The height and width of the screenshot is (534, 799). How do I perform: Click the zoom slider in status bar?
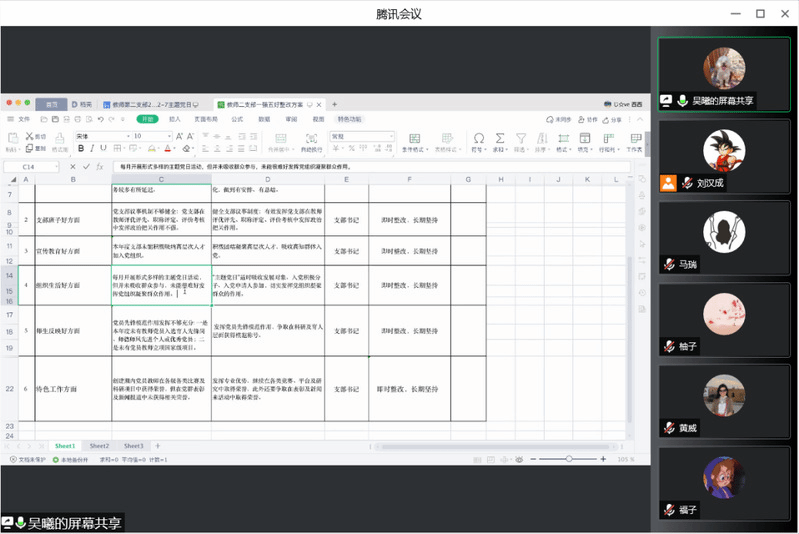[567, 459]
